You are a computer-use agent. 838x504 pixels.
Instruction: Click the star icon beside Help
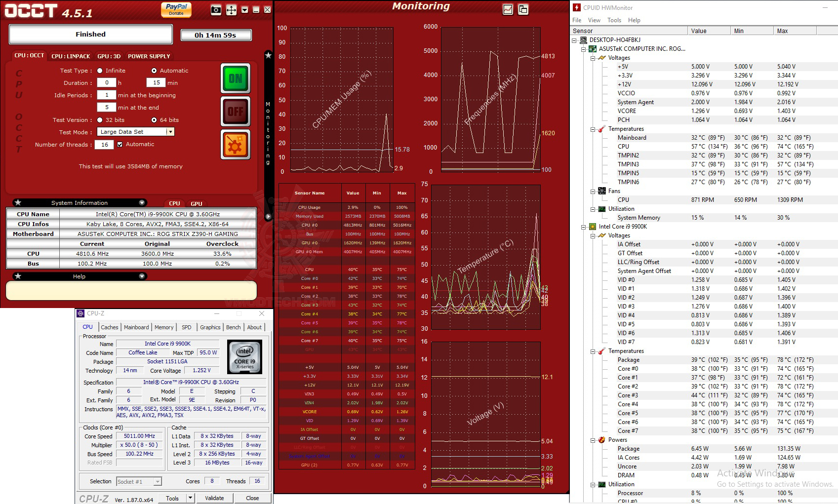click(18, 276)
